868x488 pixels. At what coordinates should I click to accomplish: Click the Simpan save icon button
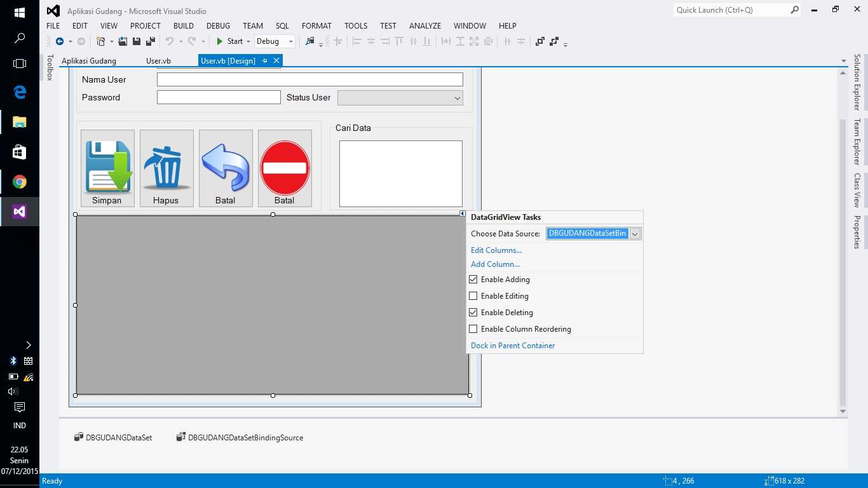point(107,168)
